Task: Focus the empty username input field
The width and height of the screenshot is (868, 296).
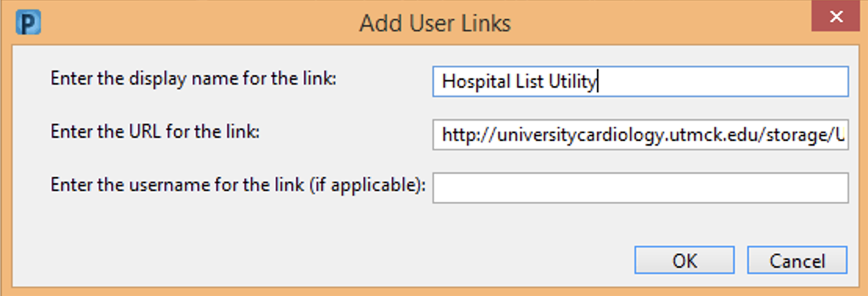Action: pos(641,188)
